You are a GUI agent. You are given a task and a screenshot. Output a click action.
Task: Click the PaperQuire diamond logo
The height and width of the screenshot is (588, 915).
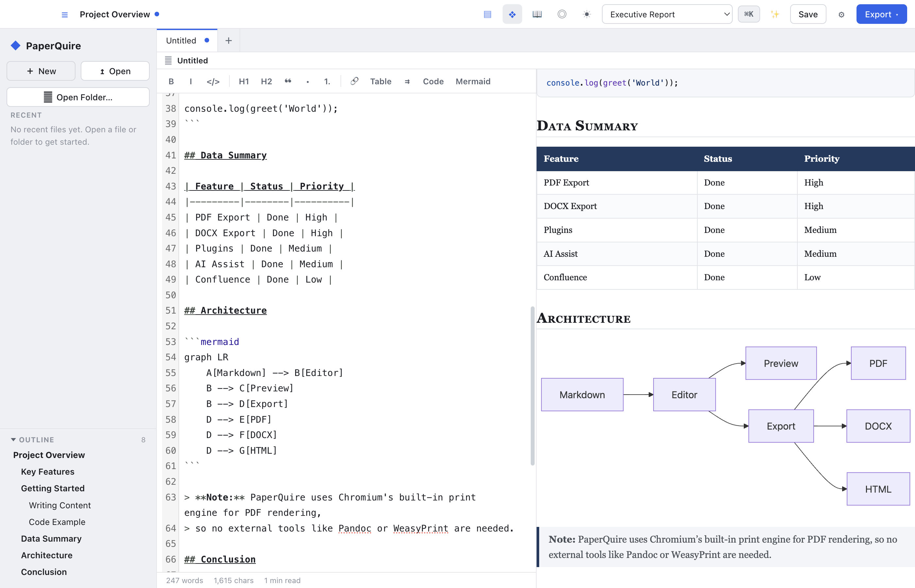(x=16, y=46)
